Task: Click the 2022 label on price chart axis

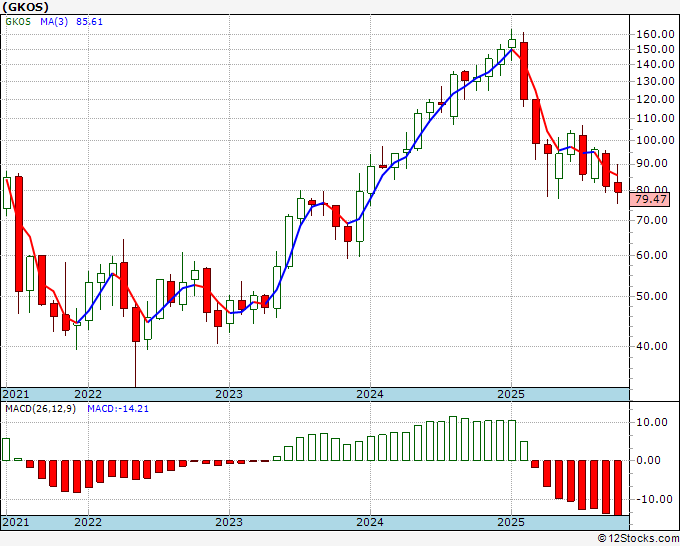Action: click(88, 394)
